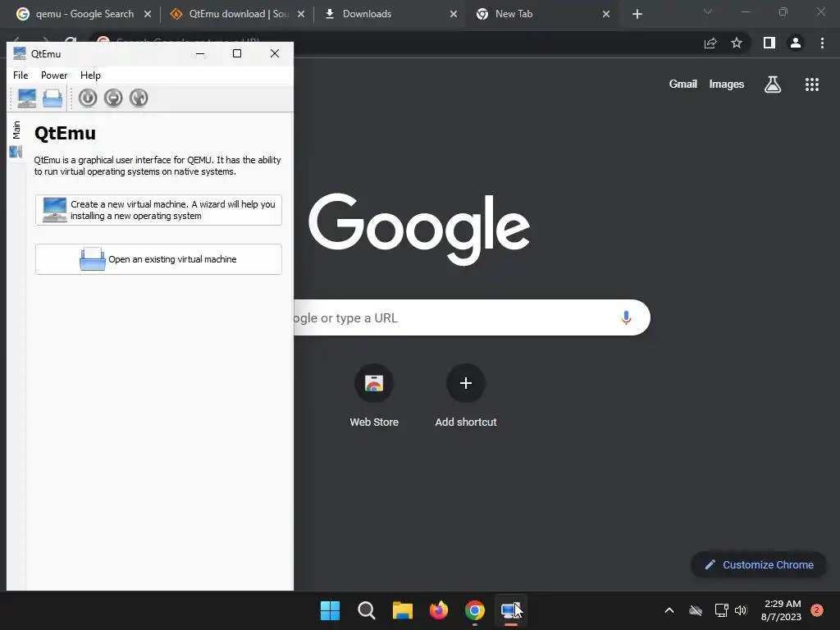Click the stop machine toolbar icon
The height and width of the screenshot is (630, 840).
pyautogui.click(x=113, y=98)
